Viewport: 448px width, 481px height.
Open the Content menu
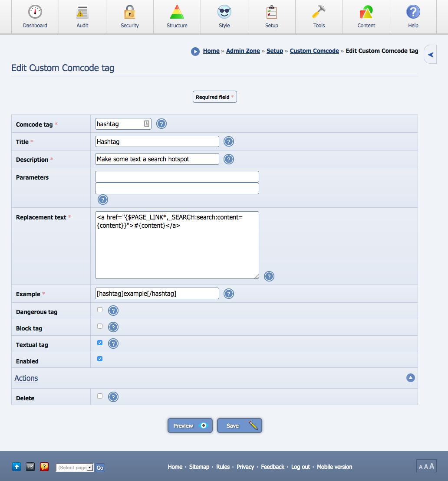[x=366, y=13]
